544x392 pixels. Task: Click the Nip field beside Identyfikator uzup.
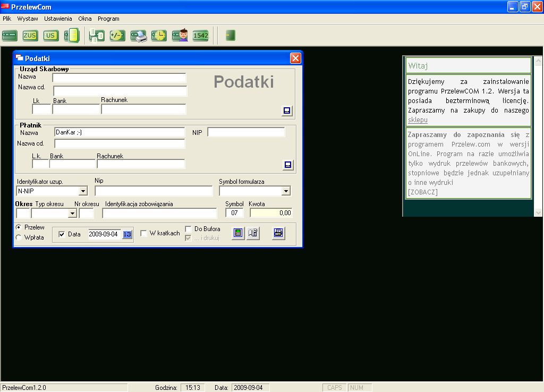(x=154, y=191)
